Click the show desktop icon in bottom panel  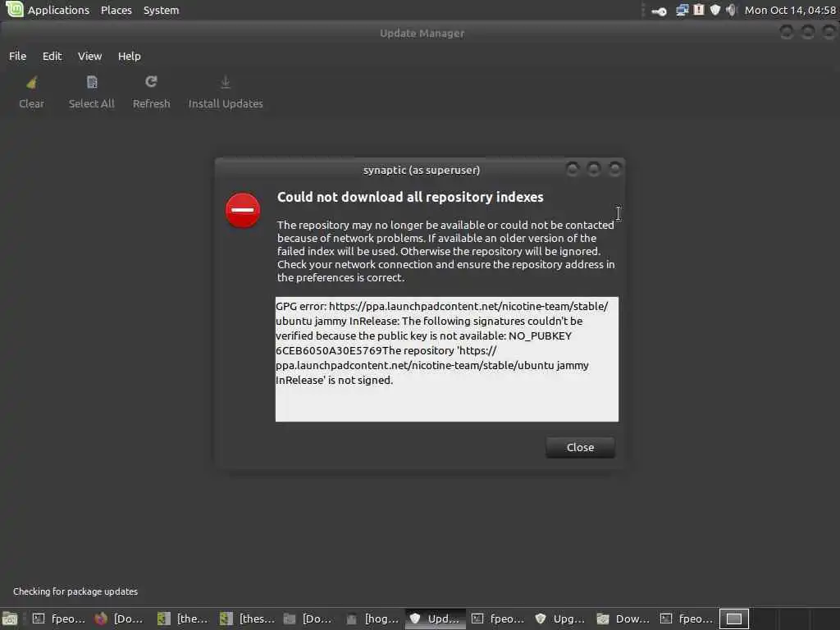click(10, 619)
